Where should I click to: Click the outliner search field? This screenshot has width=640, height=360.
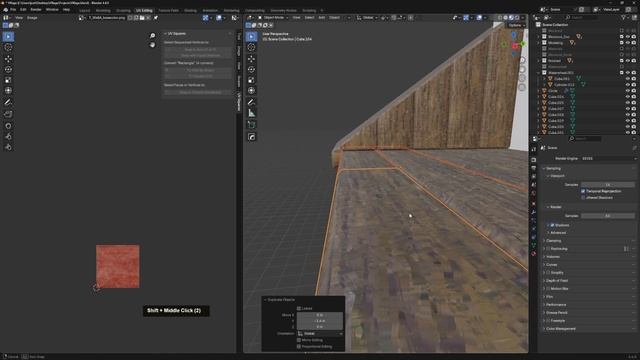click(582, 18)
